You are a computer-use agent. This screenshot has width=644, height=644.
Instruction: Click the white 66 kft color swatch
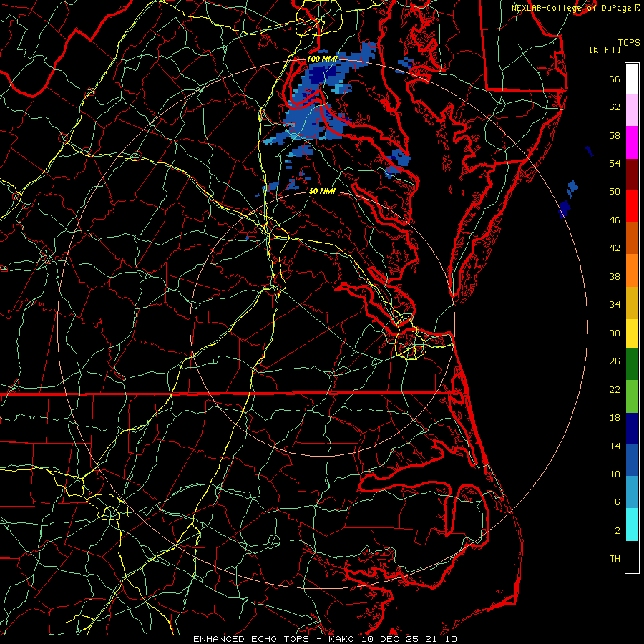632,79
